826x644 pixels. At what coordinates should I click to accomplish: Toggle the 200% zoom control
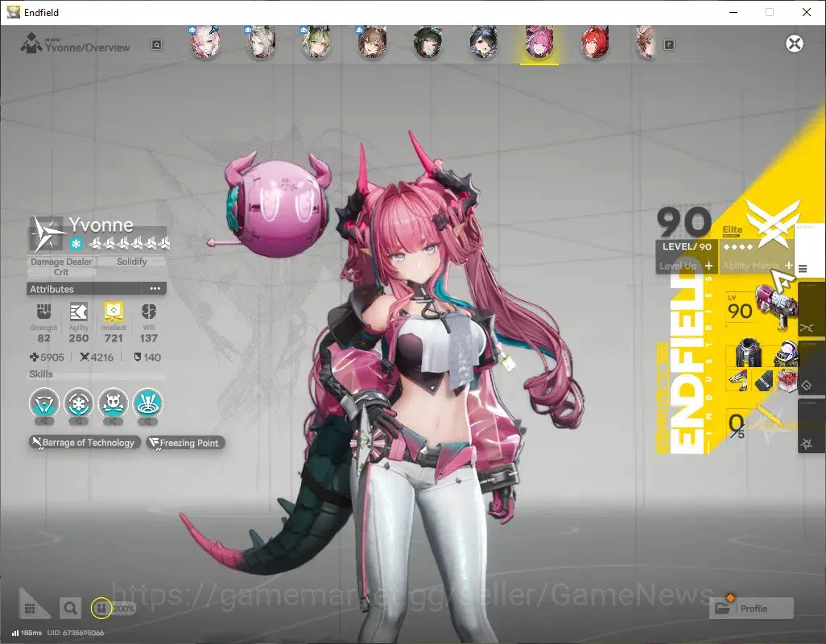pyautogui.click(x=114, y=609)
